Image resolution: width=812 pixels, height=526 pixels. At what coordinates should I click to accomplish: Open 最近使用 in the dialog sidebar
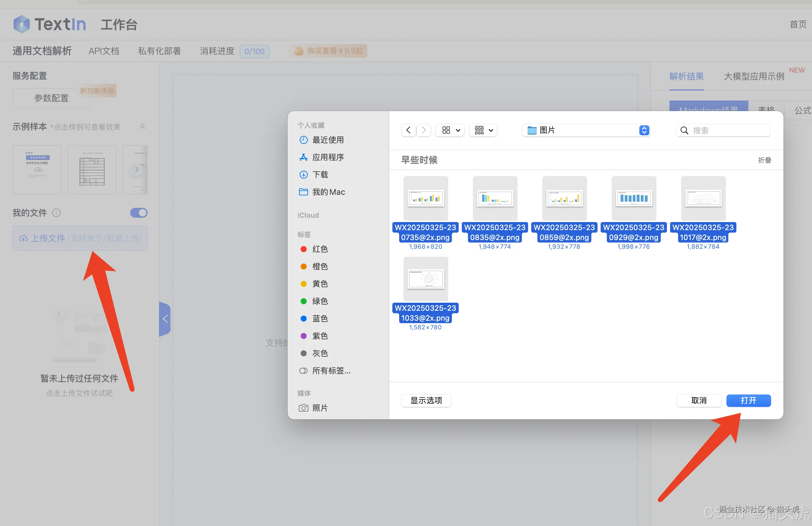pyautogui.click(x=328, y=140)
